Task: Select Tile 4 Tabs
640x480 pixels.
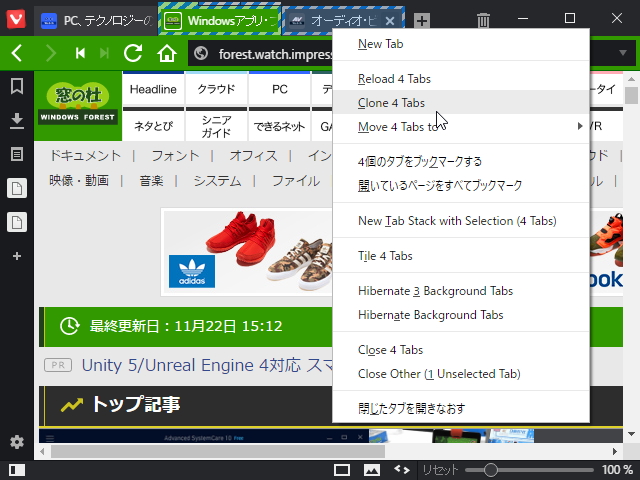Action: tap(461, 256)
